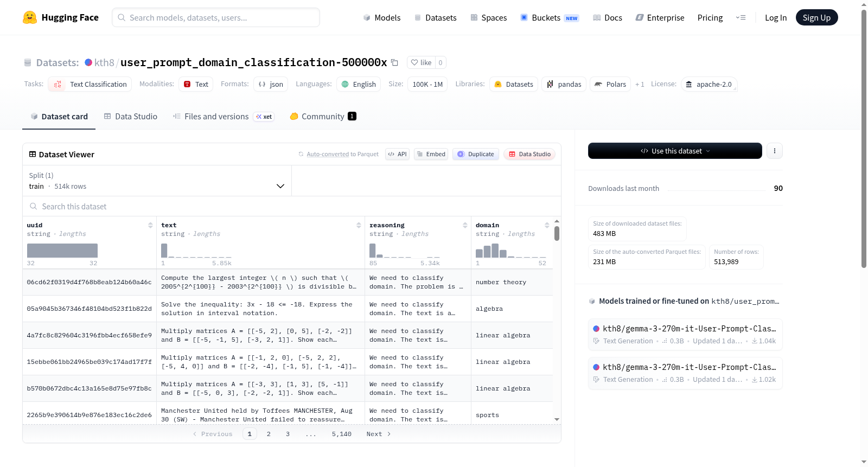
Task: Click the reasoning column lengths histogram
Action: 405,251
